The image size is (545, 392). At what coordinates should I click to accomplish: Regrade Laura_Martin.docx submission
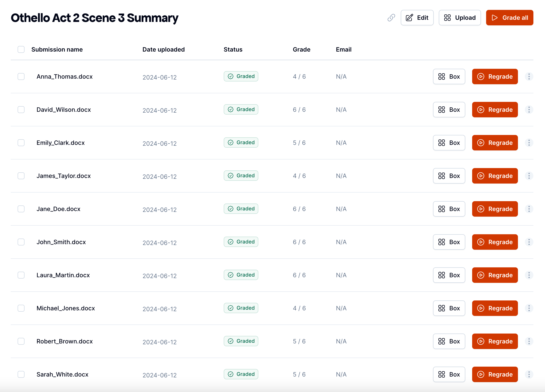coord(495,275)
